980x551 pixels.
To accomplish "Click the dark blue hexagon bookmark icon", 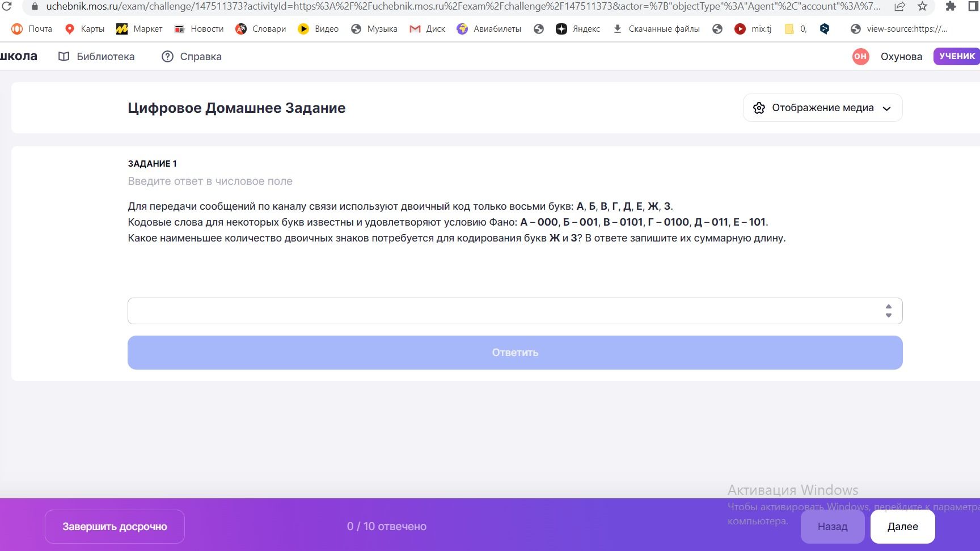I will [825, 29].
